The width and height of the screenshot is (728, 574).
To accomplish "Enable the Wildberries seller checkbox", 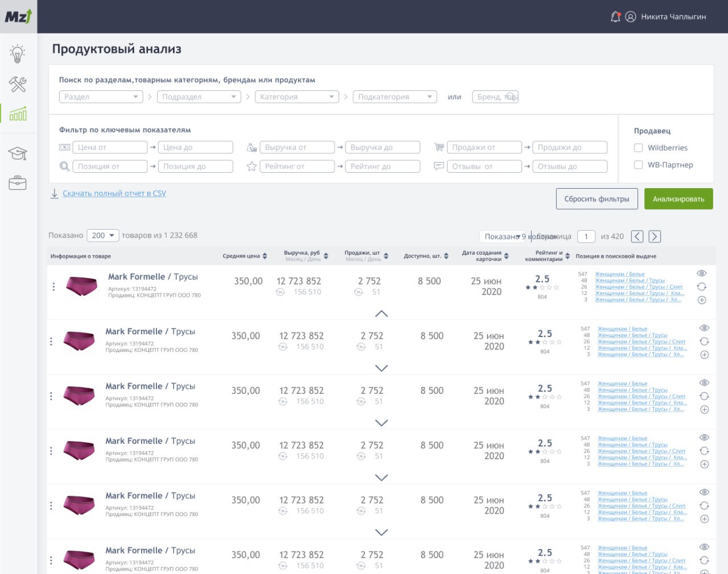I will [x=639, y=148].
